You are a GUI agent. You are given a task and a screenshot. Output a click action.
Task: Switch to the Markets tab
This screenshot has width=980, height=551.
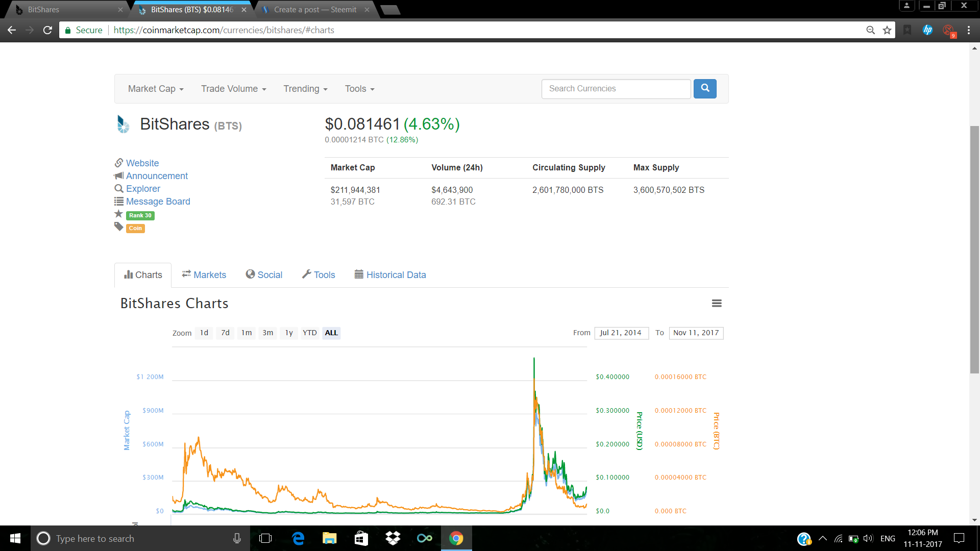tap(204, 274)
